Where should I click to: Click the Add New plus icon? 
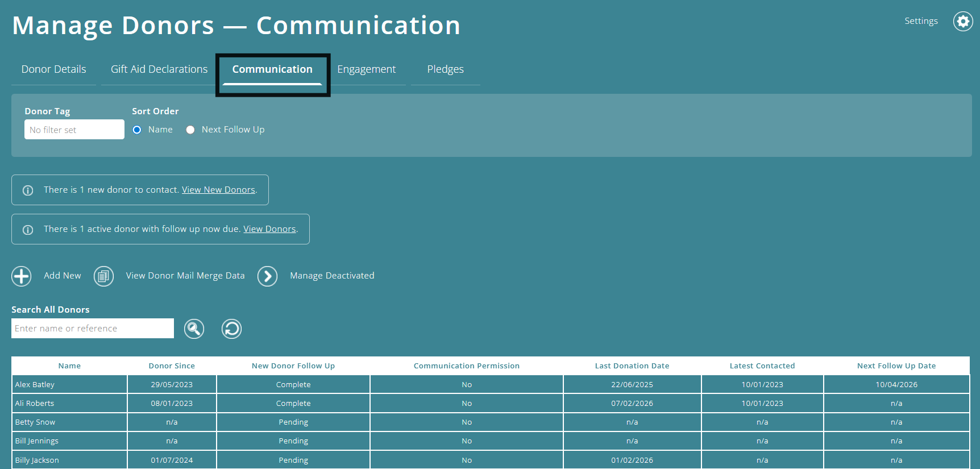[22, 276]
